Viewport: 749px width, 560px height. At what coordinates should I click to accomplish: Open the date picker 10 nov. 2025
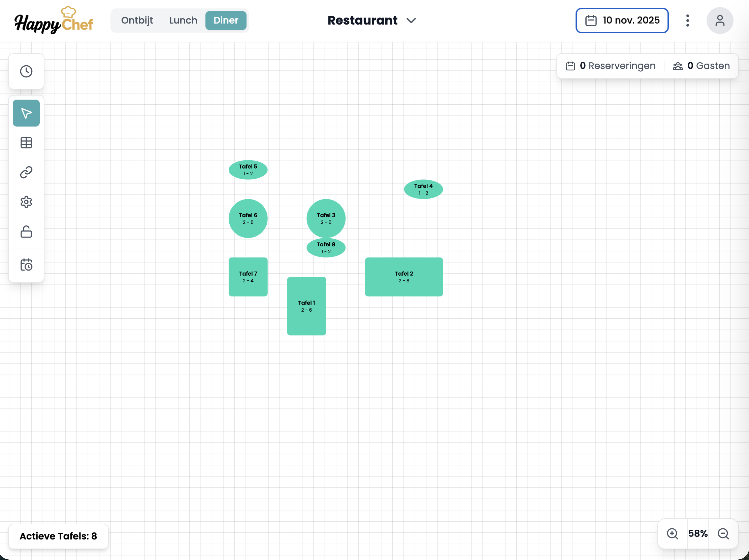(622, 21)
